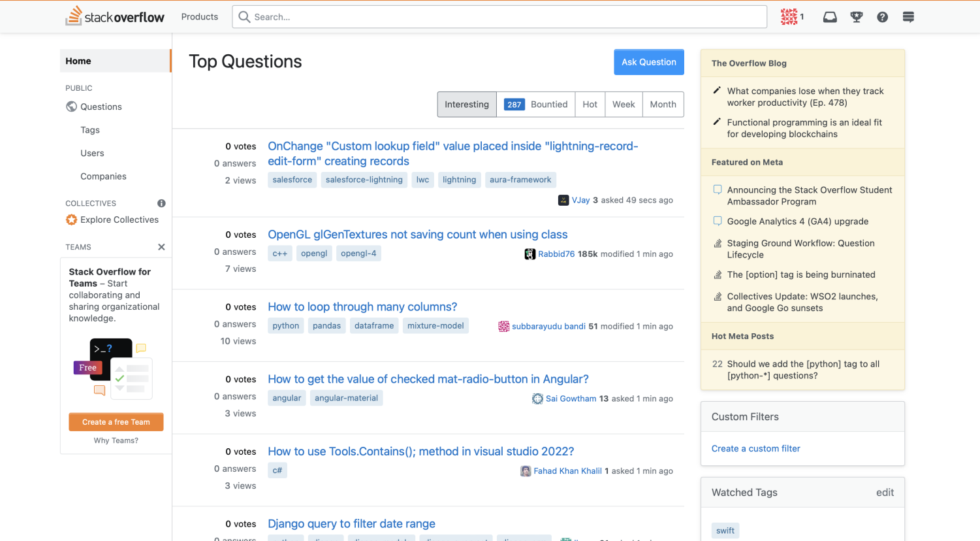Select the Bountied tab
Image resolution: width=980 pixels, height=541 pixels.
[536, 105]
